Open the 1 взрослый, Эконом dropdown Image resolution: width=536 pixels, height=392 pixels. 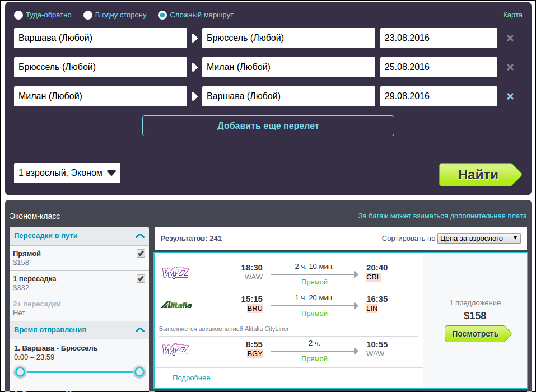tap(67, 173)
